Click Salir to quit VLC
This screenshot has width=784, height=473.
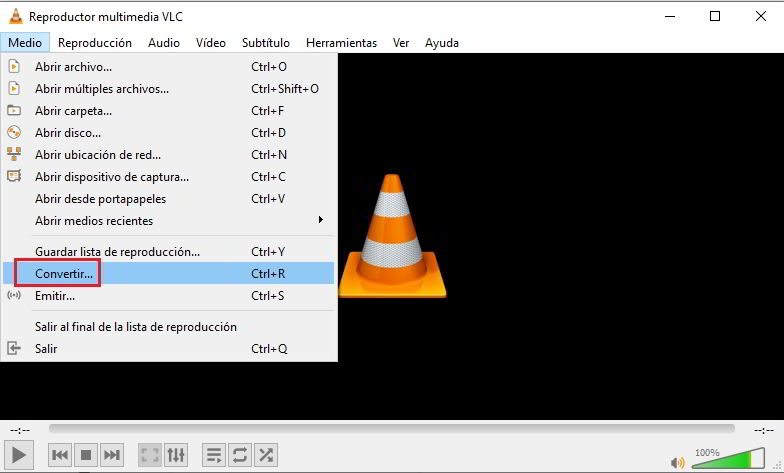(46, 349)
